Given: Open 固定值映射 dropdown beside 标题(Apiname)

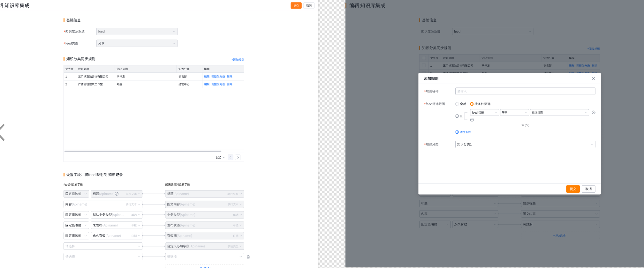Looking at the screenshot, I should click(x=76, y=194).
